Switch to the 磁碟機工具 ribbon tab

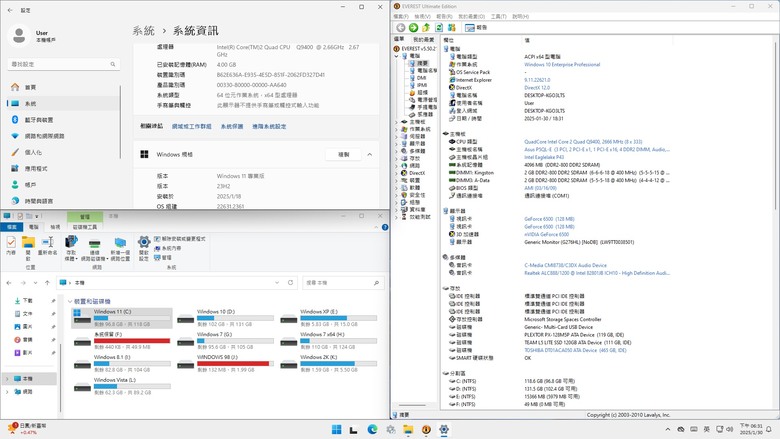click(x=85, y=227)
